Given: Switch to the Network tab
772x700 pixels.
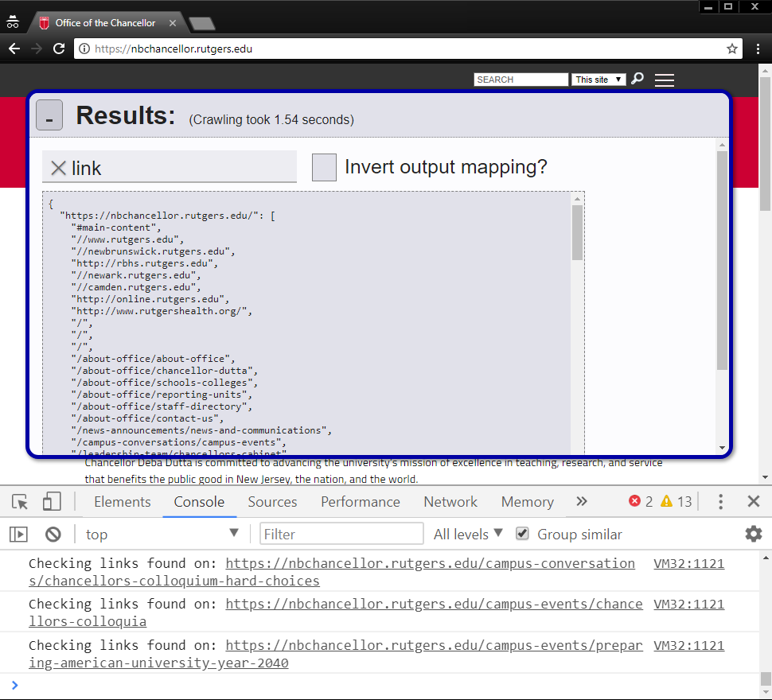Looking at the screenshot, I should (450, 502).
